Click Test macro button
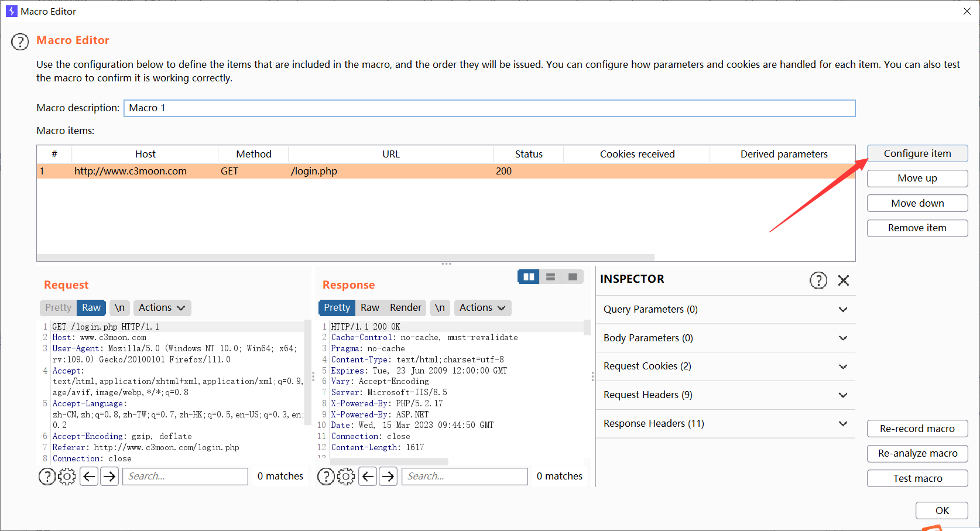The image size is (980, 531). coord(917,479)
